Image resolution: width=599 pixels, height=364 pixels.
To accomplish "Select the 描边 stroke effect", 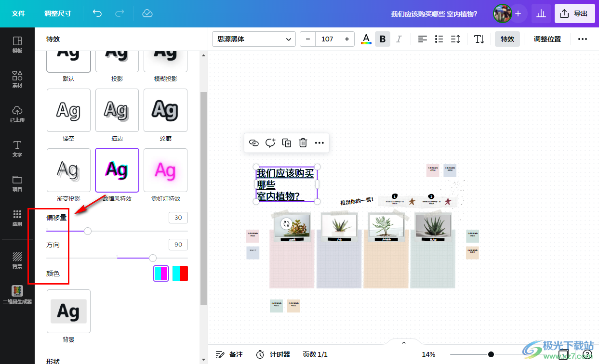I will pyautogui.click(x=117, y=110).
